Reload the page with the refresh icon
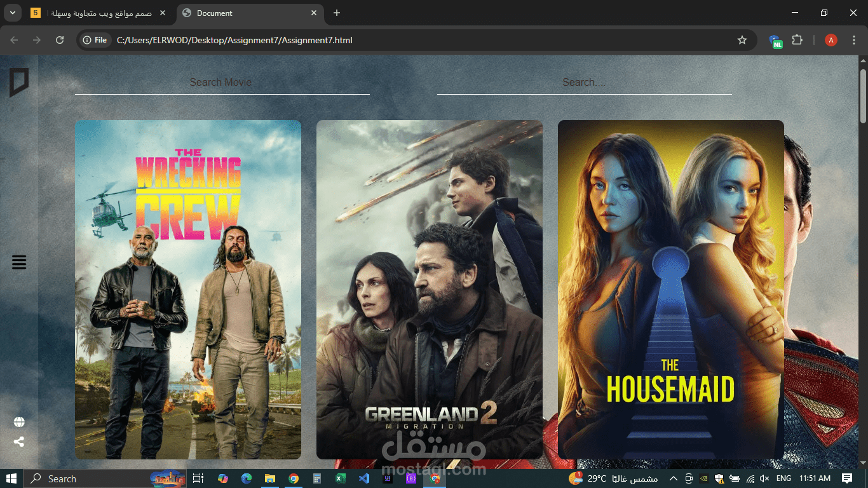This screenshot has height=488, width=868. pyautogui.click(x=59, y=39)
